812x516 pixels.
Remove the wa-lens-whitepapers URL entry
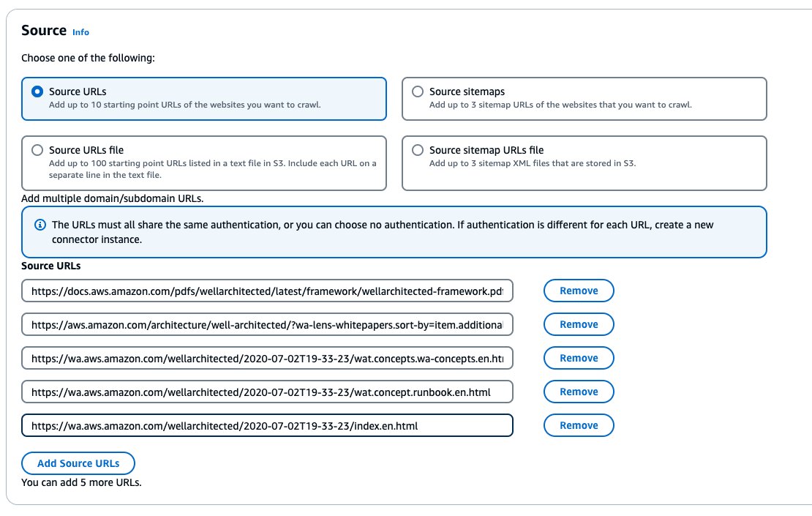coord(579,324)
